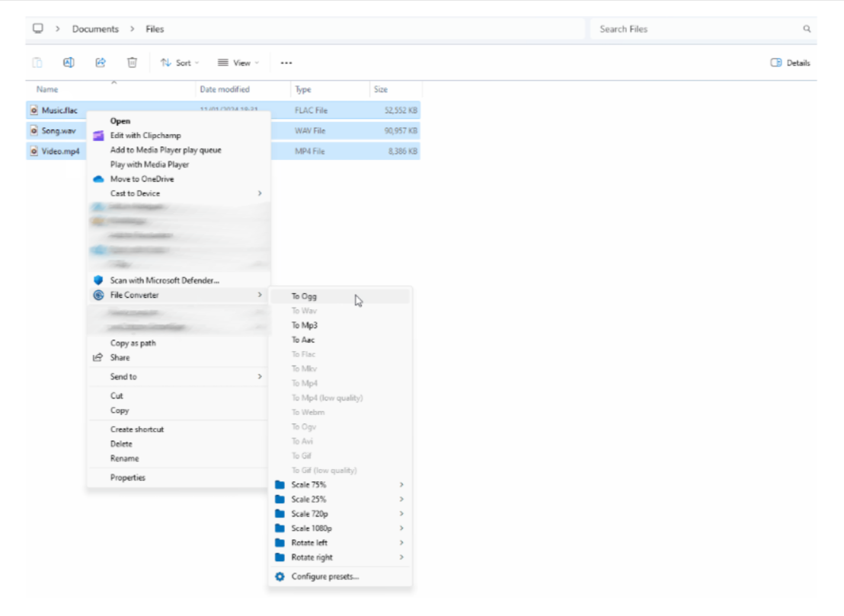Viewport: 844px width, 616px height.
Task: Click the Search Files input field
Action: tap(704, 29)
